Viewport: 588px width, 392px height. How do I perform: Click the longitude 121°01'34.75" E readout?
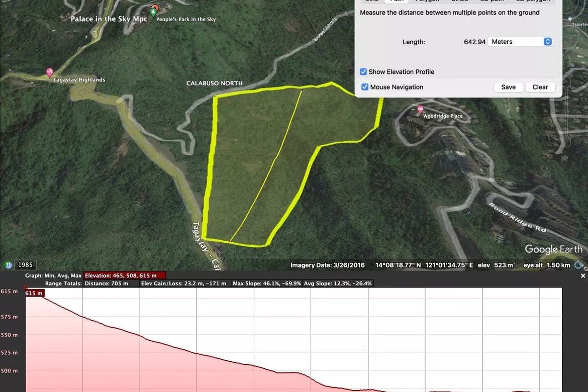(x=449, y=265)
